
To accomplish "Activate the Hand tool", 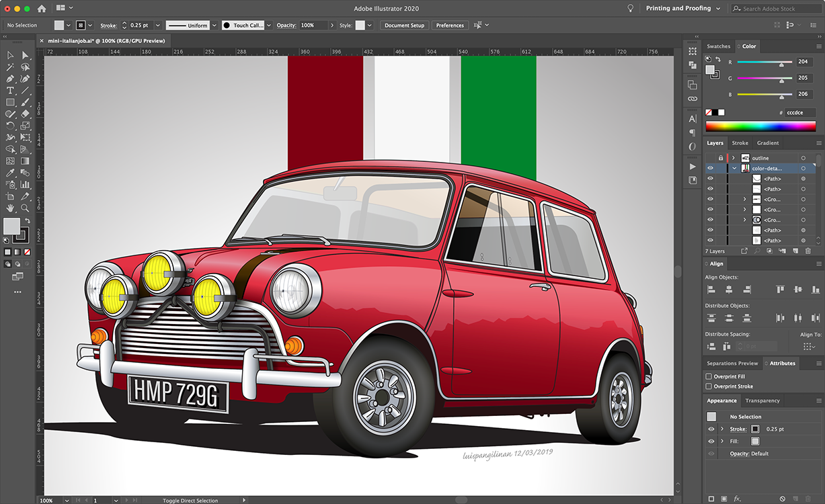I will point(10,208).
